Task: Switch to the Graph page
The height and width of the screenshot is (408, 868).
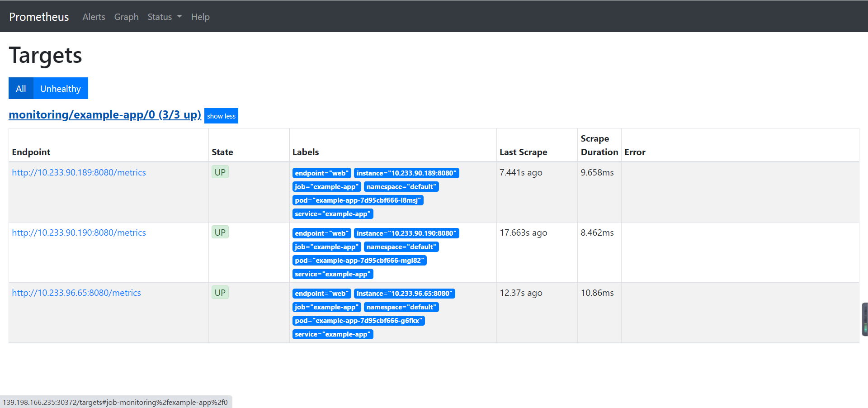Action: click(x=126, y=17)
